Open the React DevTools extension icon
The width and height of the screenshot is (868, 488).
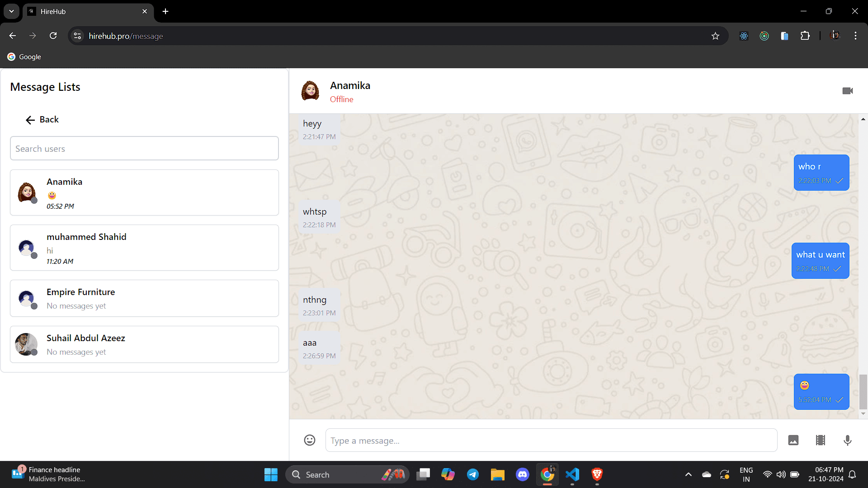pos(744,36)
